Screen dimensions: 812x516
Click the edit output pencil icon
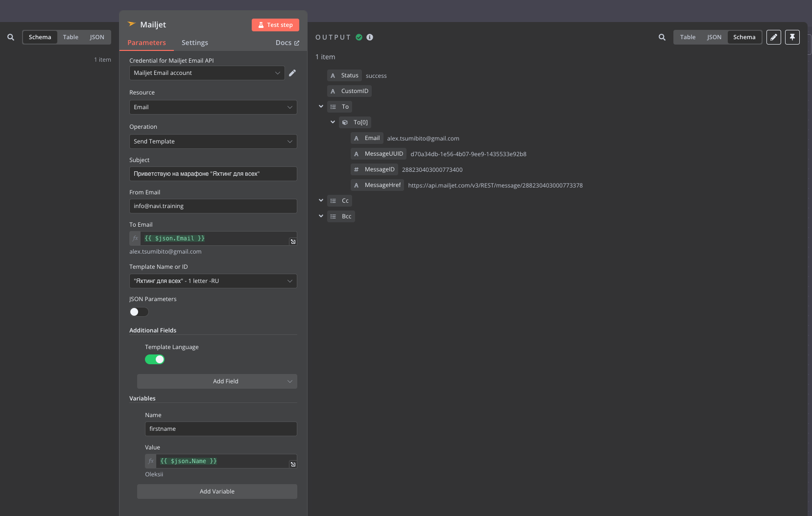click(774, 37)
